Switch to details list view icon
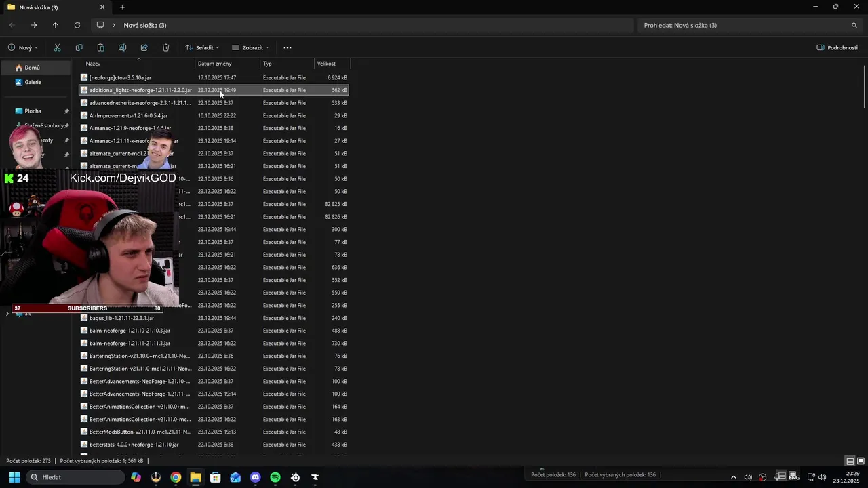The width and height of the screenshot is (868, 488). [850, 461]
